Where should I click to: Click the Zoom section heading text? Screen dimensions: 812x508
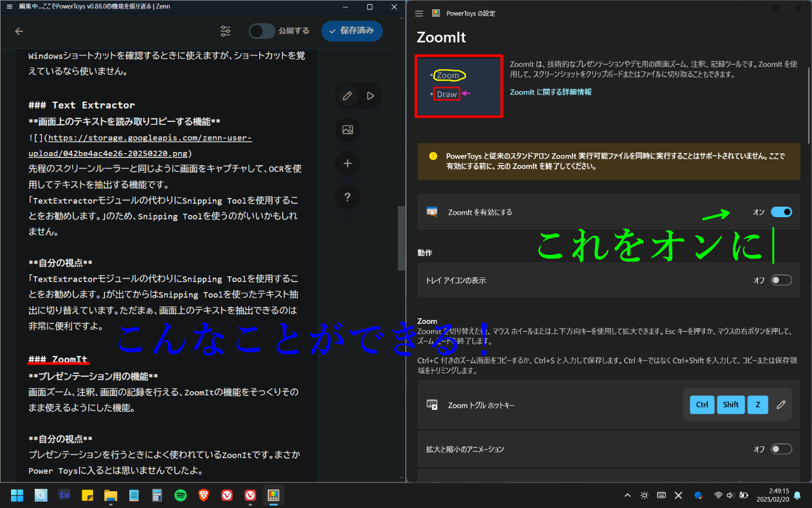[x=427, y=321]
